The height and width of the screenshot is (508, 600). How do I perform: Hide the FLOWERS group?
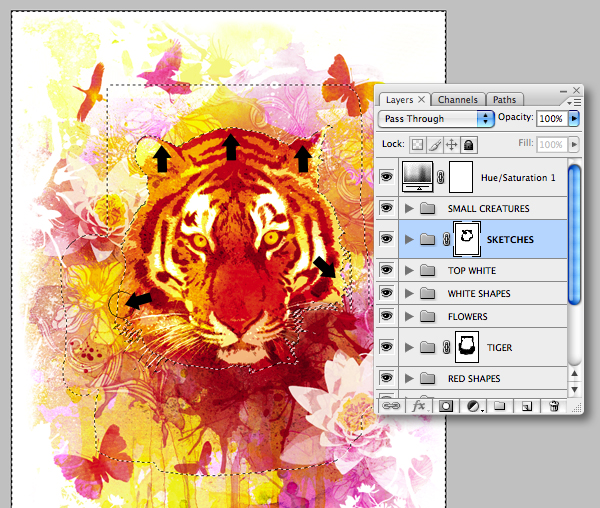[x=386, y=316]
